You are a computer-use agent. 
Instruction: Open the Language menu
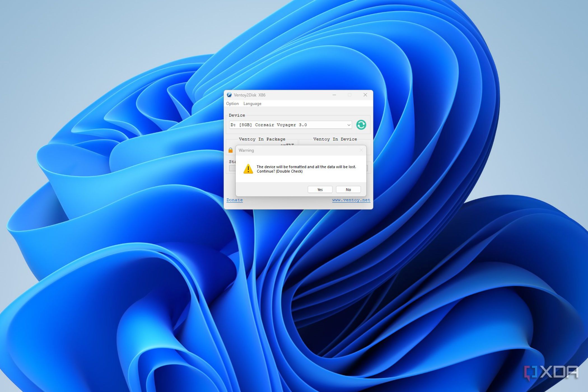[252, 104]
